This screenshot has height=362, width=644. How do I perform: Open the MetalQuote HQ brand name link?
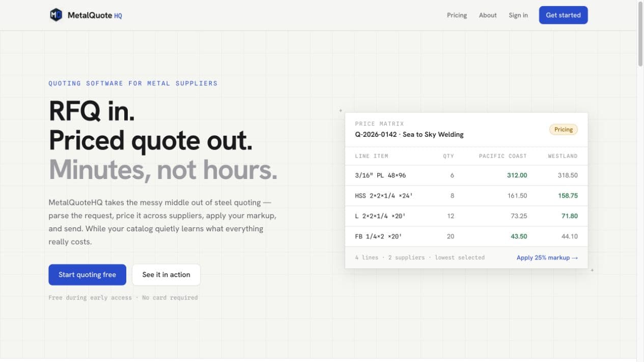pos(95,15)
